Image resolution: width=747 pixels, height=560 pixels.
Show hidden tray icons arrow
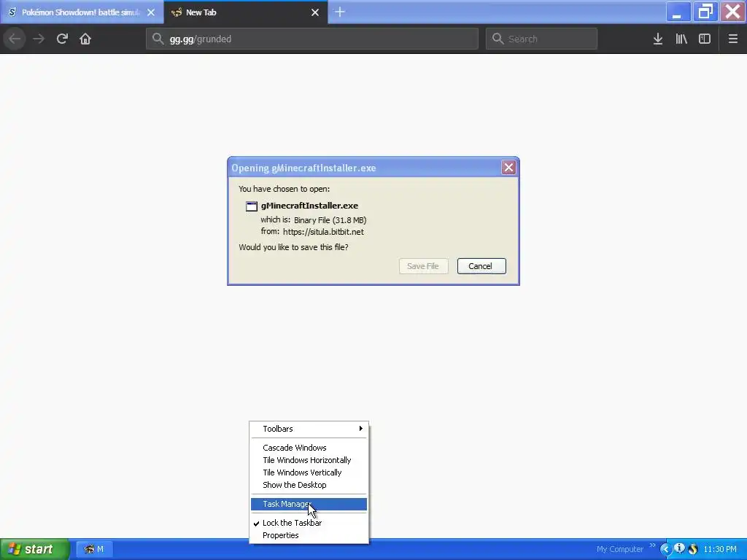pyautogui.click(x=665, y=549)
